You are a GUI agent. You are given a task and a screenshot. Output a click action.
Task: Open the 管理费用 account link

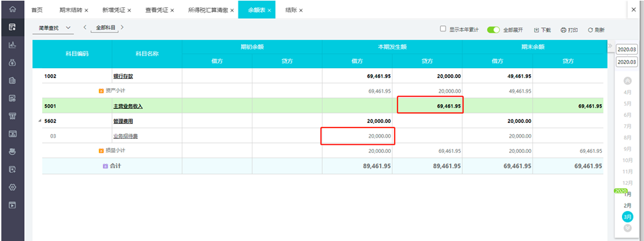pyautogui.click(x=123, y=121)
